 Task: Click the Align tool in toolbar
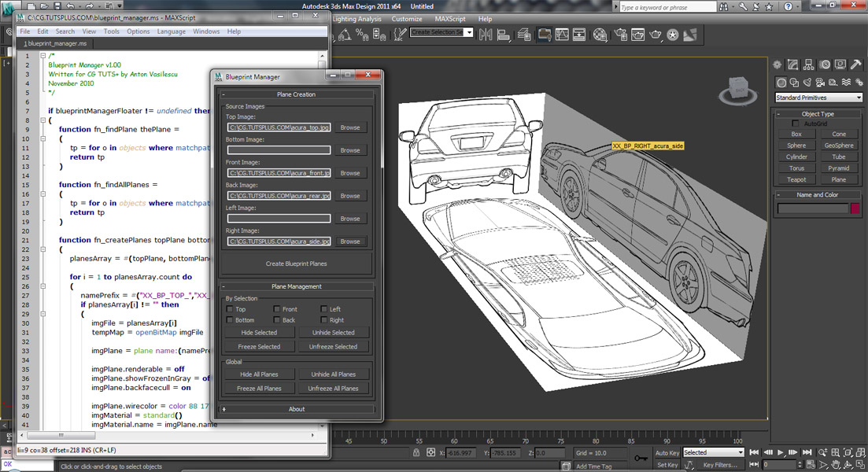(503, 35)
